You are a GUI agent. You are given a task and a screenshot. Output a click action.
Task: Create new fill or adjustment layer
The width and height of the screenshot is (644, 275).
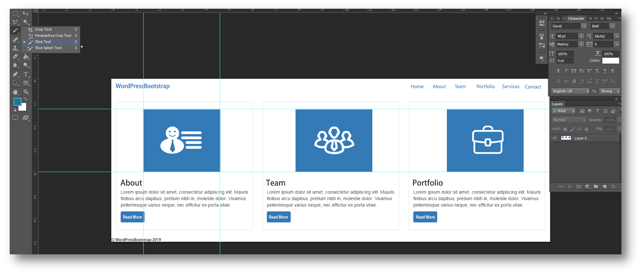pyautogui.click(x=588, y=187)
